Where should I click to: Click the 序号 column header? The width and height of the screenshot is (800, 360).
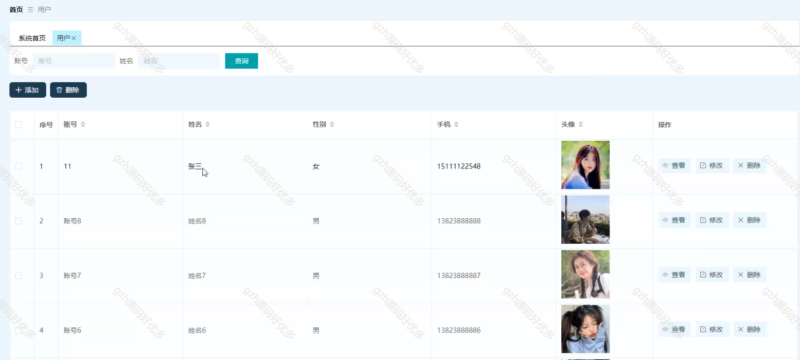pyautogui.click(x=46, y=124)
